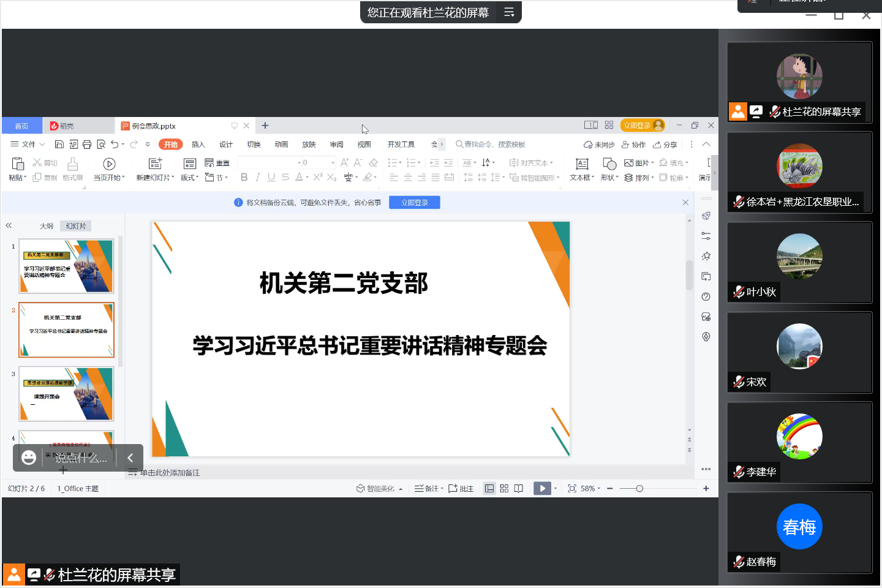Image resolution: width=882 pixels, height=588 pixels.
Task: Expand the Arrange (排列) dropdown
Action: tap(639, 178)
